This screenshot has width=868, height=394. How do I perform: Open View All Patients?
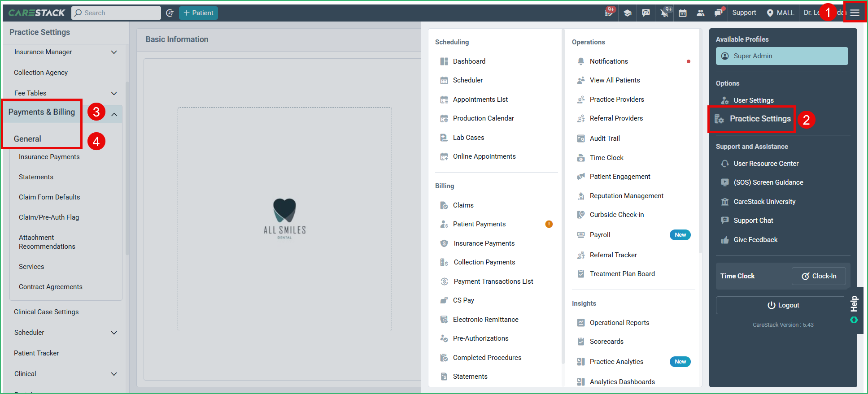(615, 80)
